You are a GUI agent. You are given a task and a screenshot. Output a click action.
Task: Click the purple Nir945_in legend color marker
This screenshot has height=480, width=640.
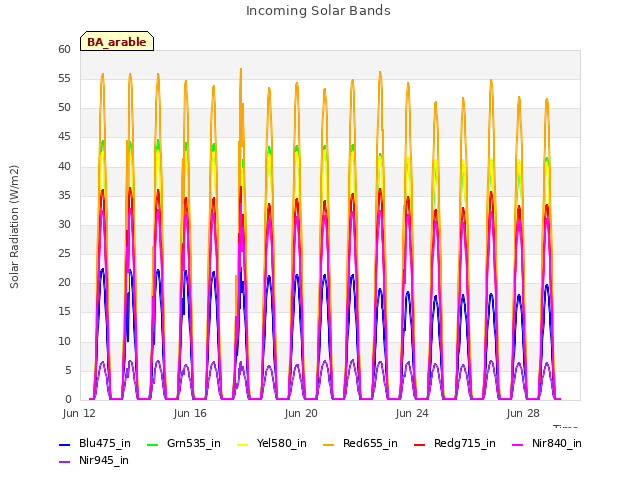64,462
